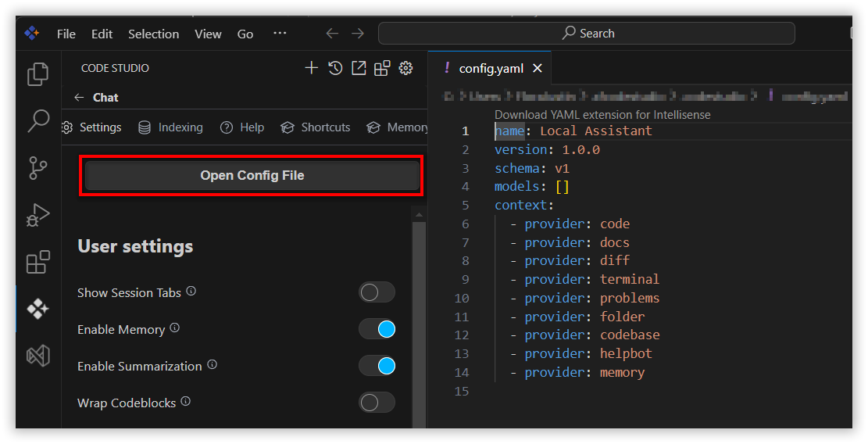
Task: Expand the overflow menu ellipsis
Action: tap(280, 33)
